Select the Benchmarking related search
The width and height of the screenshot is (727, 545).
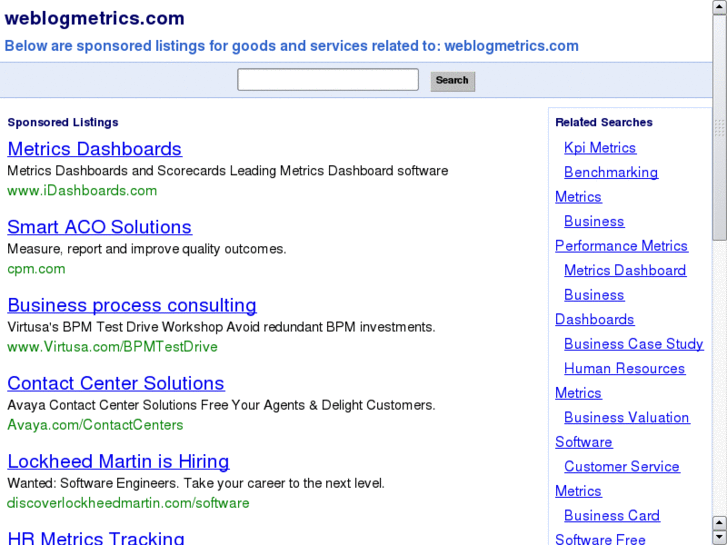pos(611,172)
